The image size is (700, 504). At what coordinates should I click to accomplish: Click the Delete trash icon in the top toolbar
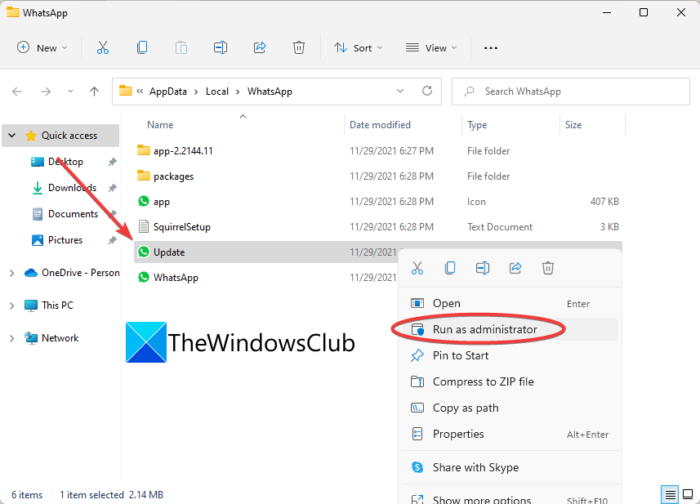click(x=299, y=47)
